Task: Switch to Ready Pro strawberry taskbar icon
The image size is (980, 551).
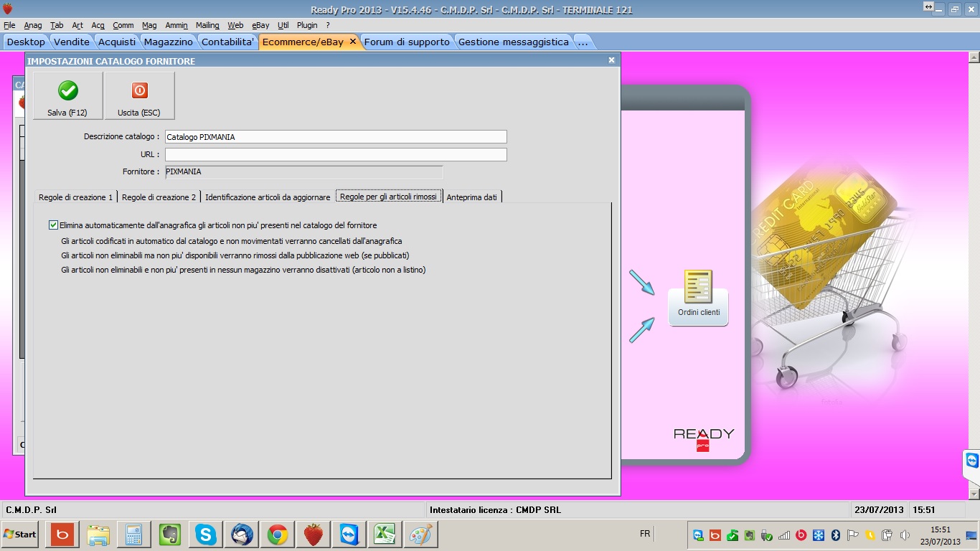Action: pos(314,534)
